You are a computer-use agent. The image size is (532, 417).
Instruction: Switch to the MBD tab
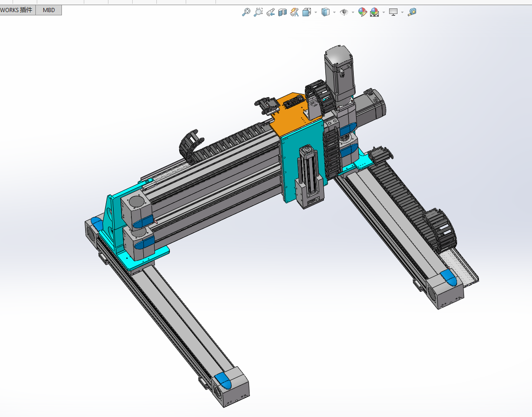pos(48,10)
